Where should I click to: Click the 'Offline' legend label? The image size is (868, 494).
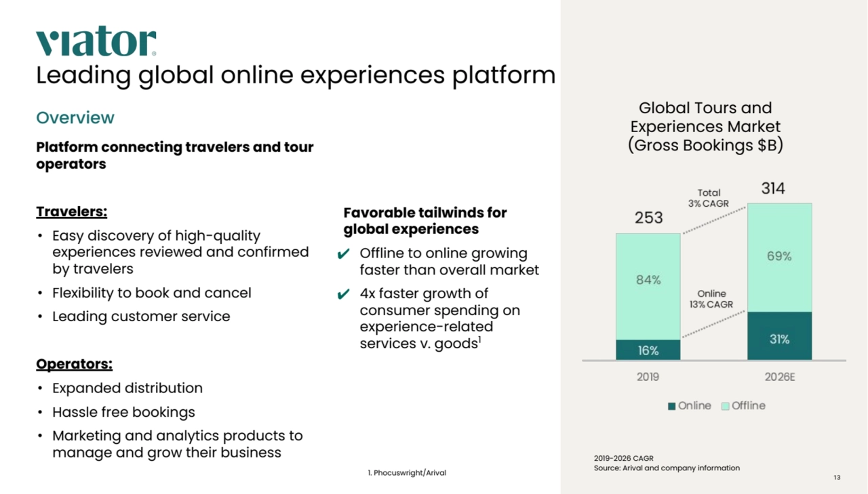coord(749,406)
